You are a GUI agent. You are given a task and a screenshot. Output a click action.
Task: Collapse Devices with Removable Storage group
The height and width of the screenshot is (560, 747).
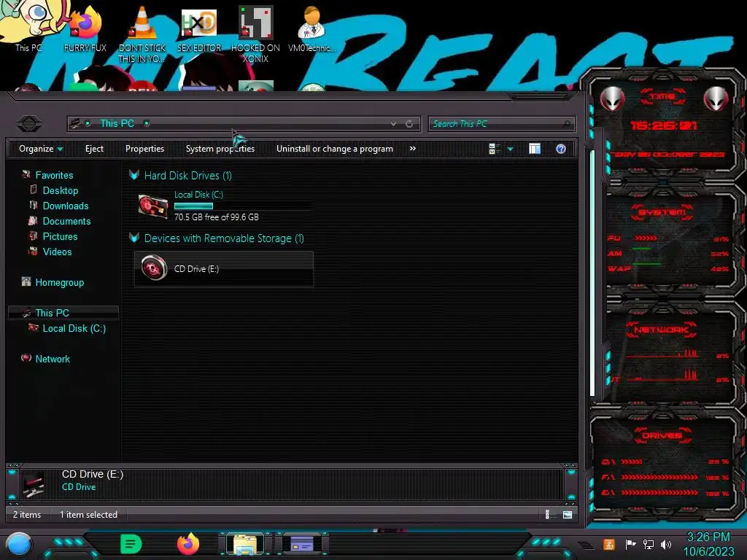[x=134, y=238]
